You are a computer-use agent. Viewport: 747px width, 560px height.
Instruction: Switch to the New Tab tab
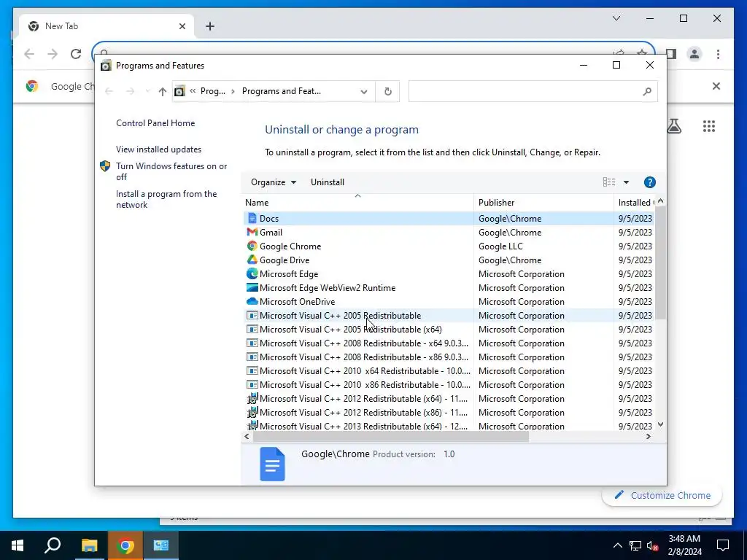pyautogui.click(x=107, y=26)
